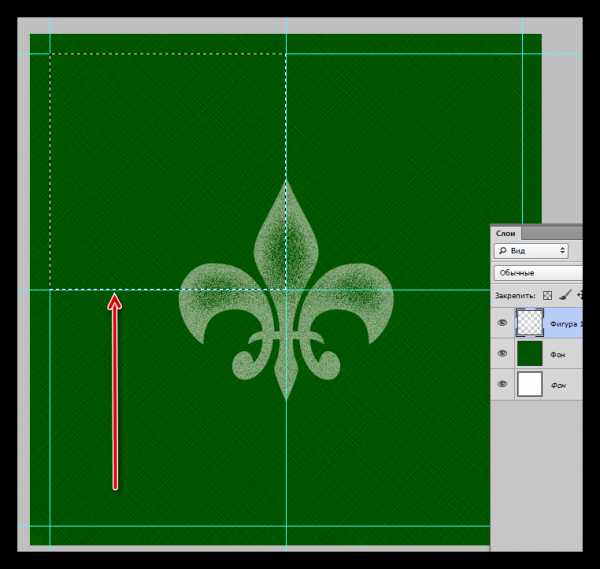Select the Фигура layer by name
Viewport: 600px width, 569px height.
564,323
